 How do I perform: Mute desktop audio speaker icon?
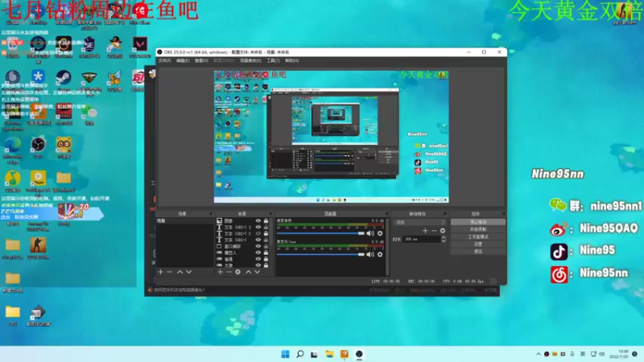pyautogui.click(x=370, y=233)
